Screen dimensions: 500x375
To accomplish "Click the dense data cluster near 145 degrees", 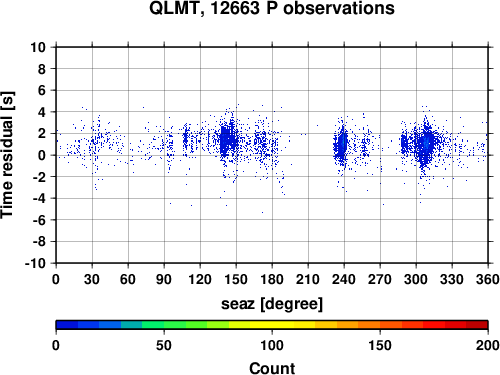I will (228, 140).
